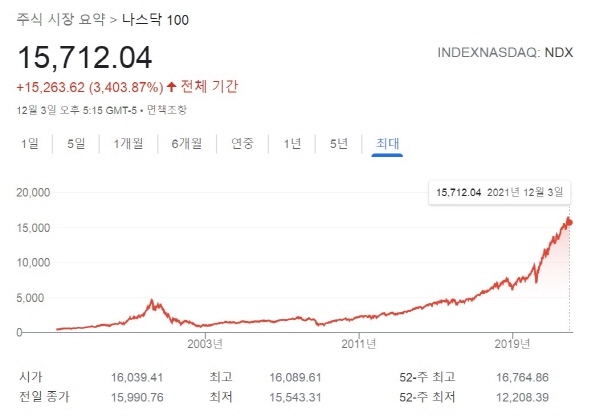Click the 전일 종가 row label
The height and width of the screenshot is (416, 600).
pyautogui.click(x=44, y=396)
